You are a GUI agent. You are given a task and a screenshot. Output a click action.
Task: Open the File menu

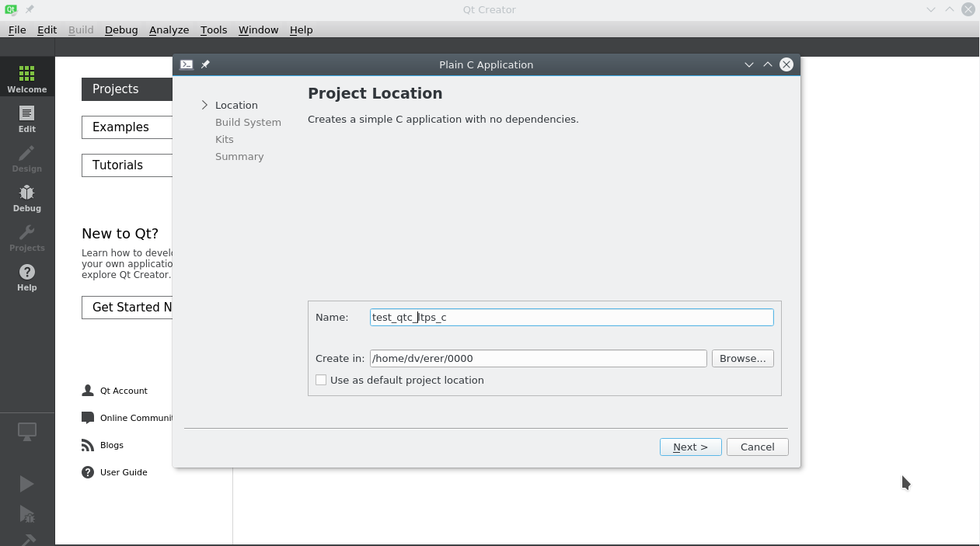pos(17,30)
